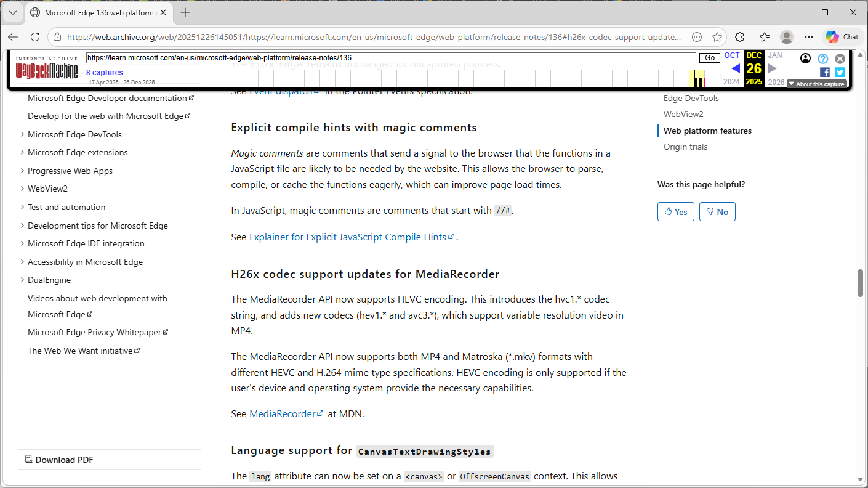Click the heading "Explicit compile hints with magic comments"
This screenshot has width=868, height=488.
[x=354, y=128]
